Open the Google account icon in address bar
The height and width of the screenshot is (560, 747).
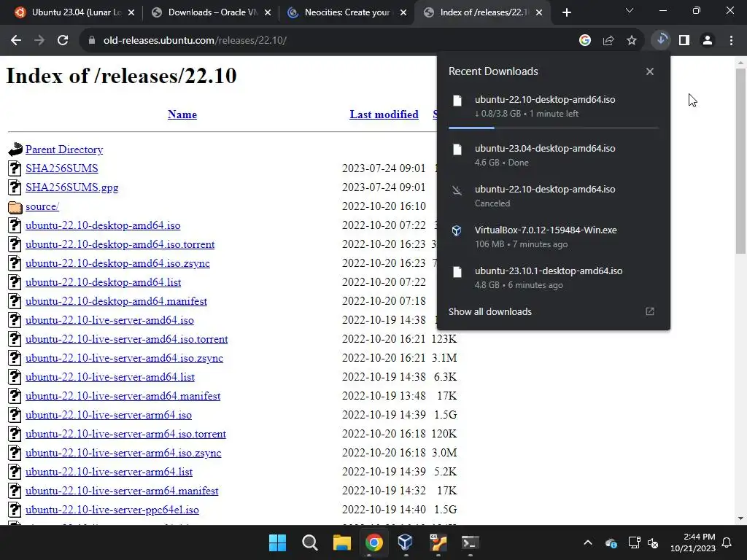pyautogui.click(x=585, y=41)
